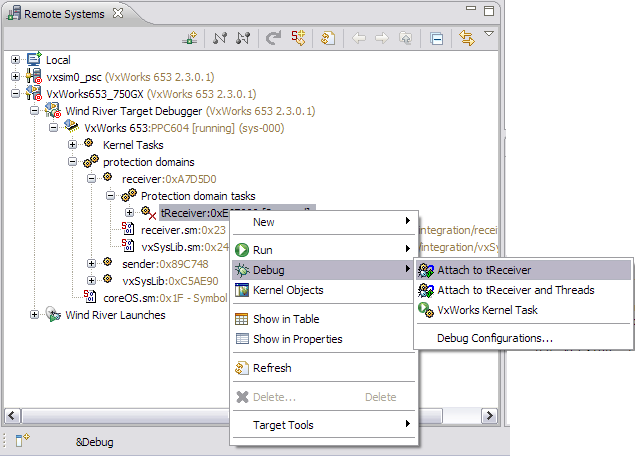Click the &Debug status bar label
This screenshot has width=641, height=457.
point(94,442)
